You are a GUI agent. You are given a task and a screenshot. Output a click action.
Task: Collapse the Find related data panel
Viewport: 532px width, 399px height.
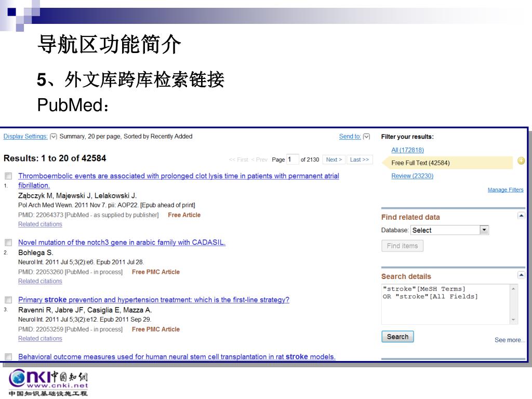[x=521, y=216]
